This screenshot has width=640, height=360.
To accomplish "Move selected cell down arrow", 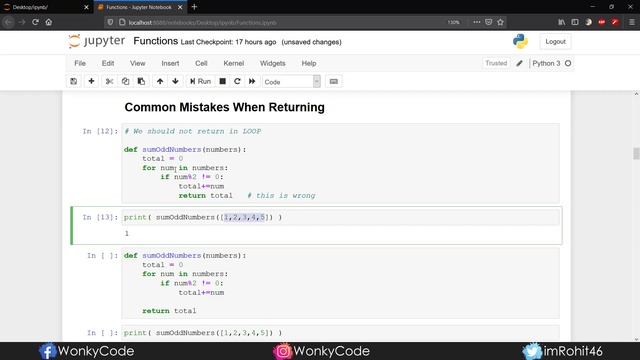I will 176,81.
